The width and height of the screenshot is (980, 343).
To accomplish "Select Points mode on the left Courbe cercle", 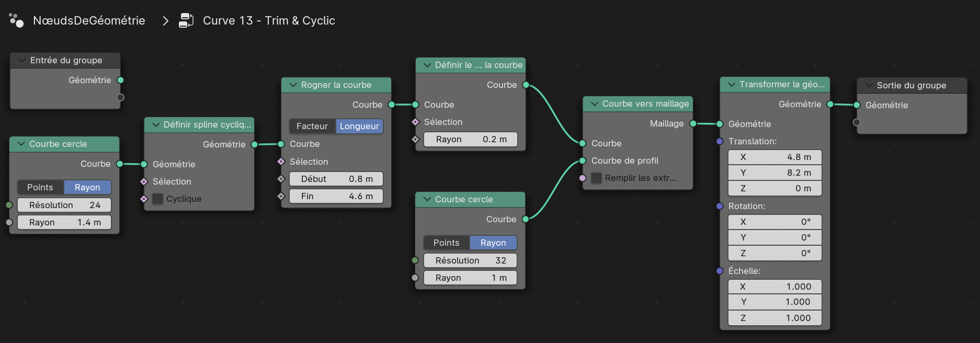I will tap(40, 187).
